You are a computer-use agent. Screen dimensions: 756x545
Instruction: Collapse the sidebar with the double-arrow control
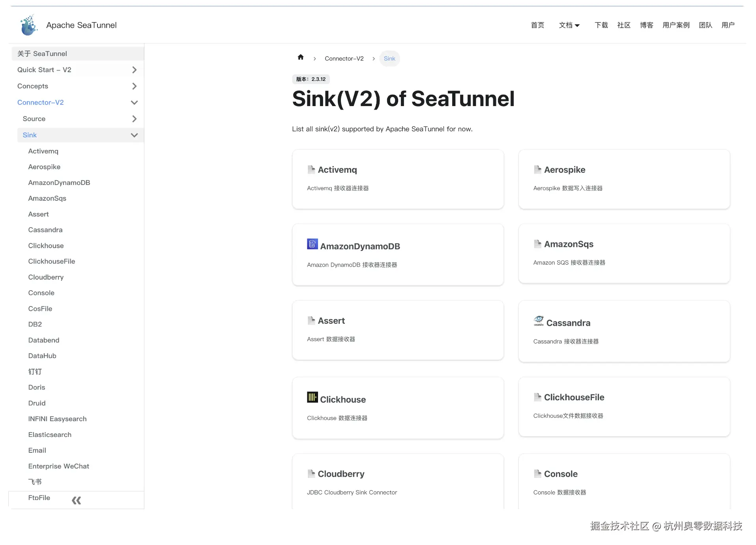(76, 500)
